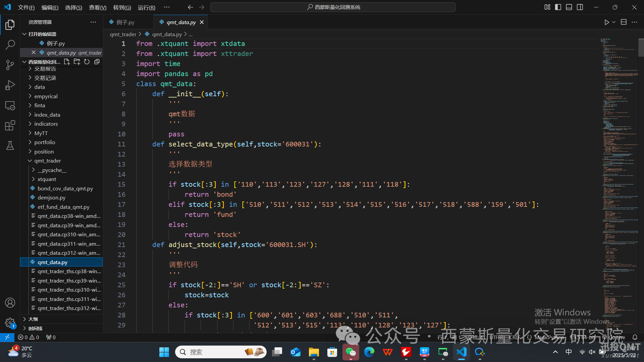644x362 pixels.
Task: Open Source Control view
Action: (10, 65)
